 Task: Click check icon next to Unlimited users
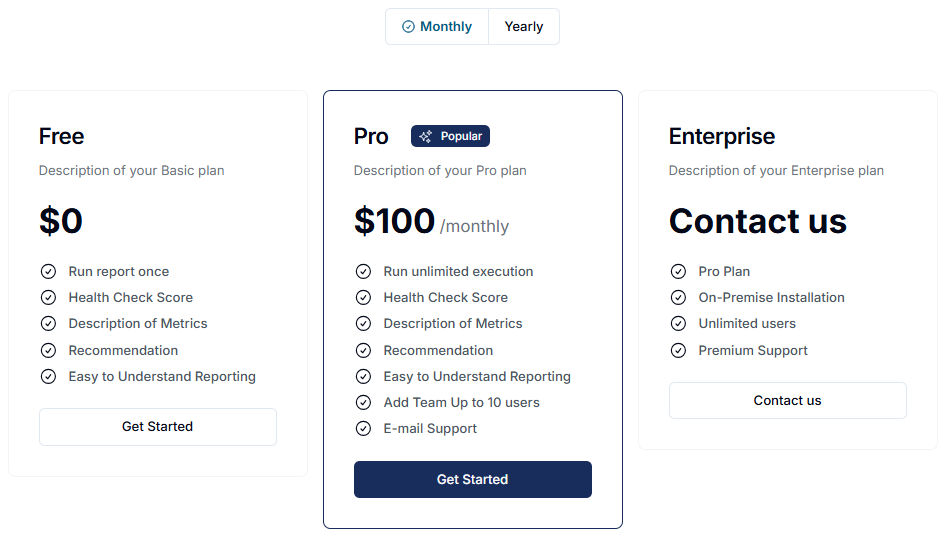(678, 324)
